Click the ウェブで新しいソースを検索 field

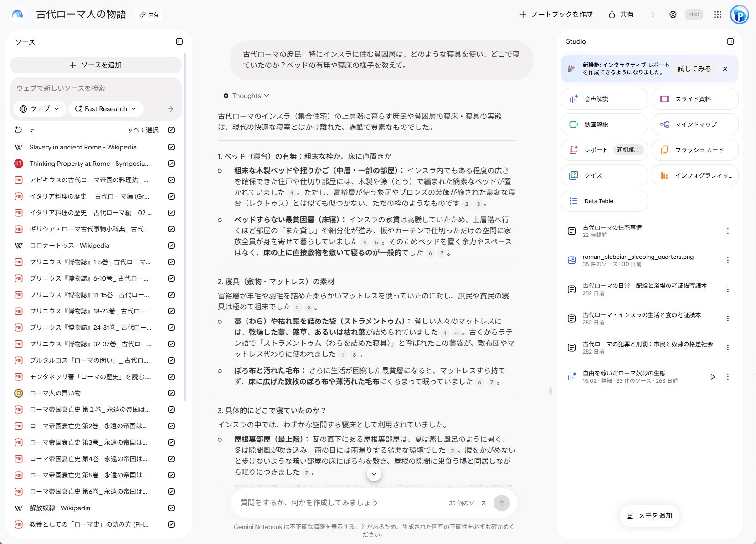pyautogui.click(x=96, y=88)
